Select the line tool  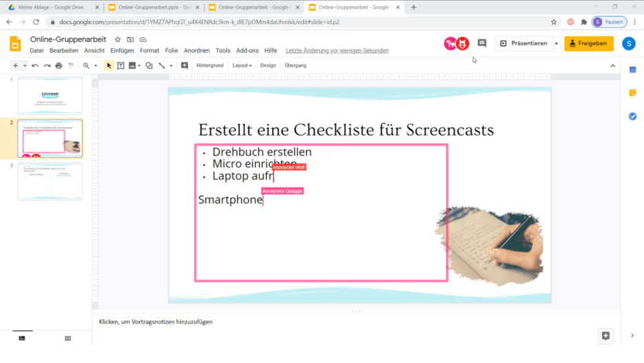click(x=162, y=65)
